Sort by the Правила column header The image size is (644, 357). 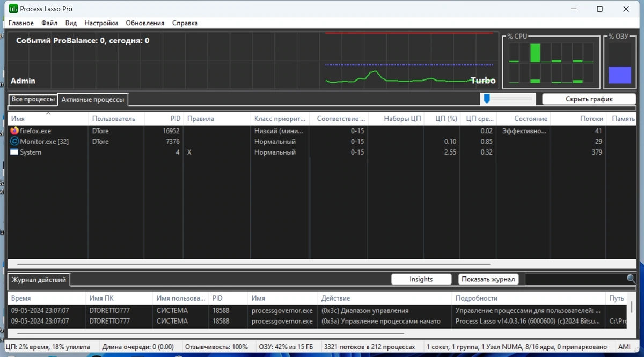pos(217,119)
